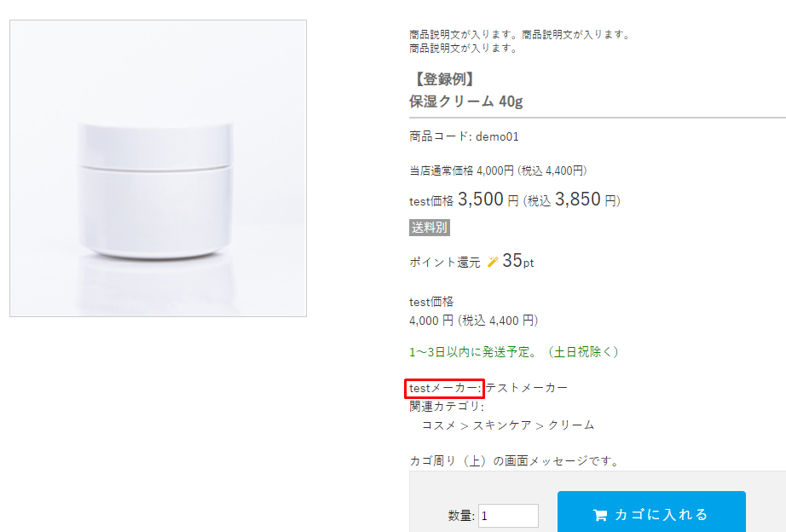
Task: Click the highlighted testメーカー label
Action: click(446, 389)
